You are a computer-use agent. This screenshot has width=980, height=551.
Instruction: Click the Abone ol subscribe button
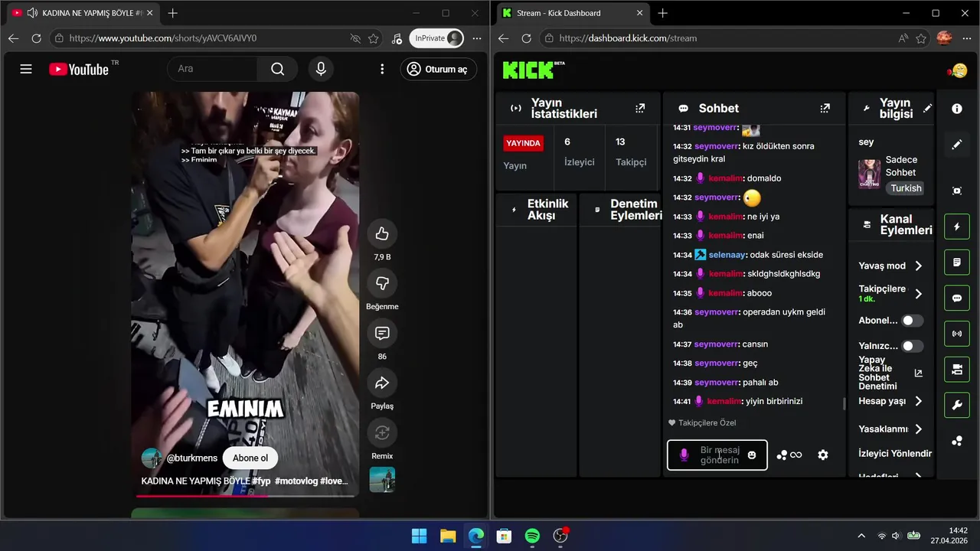250,458
